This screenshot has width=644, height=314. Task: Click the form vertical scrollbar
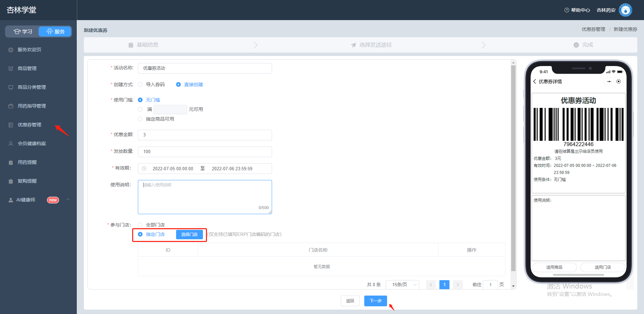[x=513, y=168]
